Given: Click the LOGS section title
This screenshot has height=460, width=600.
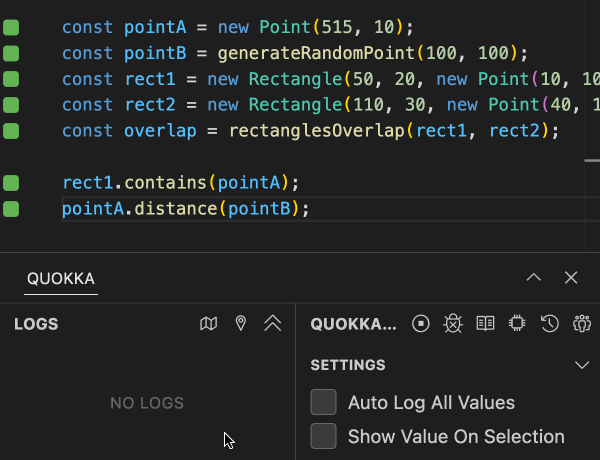Looking at the screenshot, I should 36,324.
